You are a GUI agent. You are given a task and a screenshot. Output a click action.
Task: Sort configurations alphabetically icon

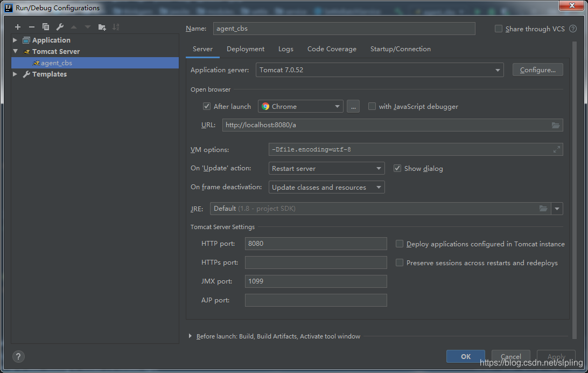point(116,27)
